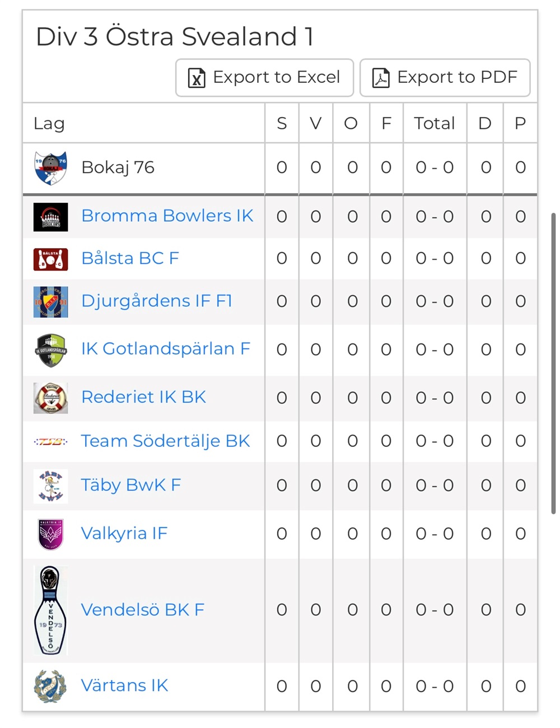Click the Bålsta BC F team logo
This screenshot has width=560, height=728.
(x=50, y=259)
